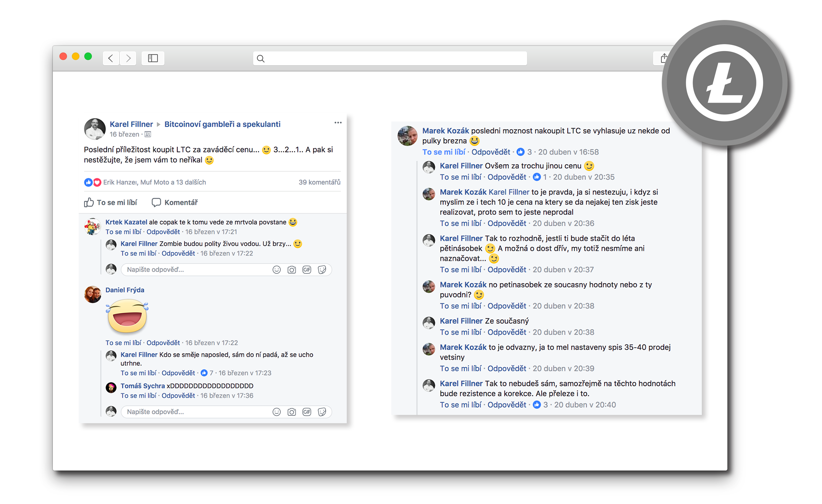Viewport: 822px width, 504px height.
Task: Like Marek Kozák's posledni moznost comment
Action: pyautogui.click(x=444, y=152)
